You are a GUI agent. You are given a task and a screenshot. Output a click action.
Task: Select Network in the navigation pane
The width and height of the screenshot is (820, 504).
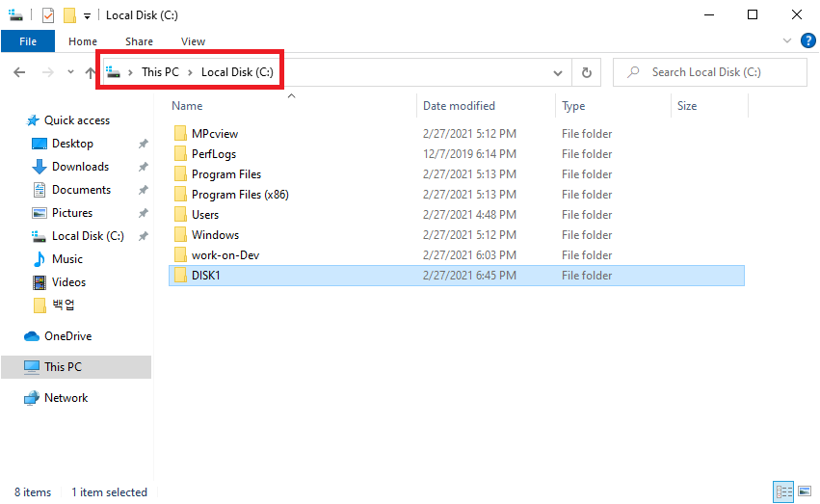[66, 397]
